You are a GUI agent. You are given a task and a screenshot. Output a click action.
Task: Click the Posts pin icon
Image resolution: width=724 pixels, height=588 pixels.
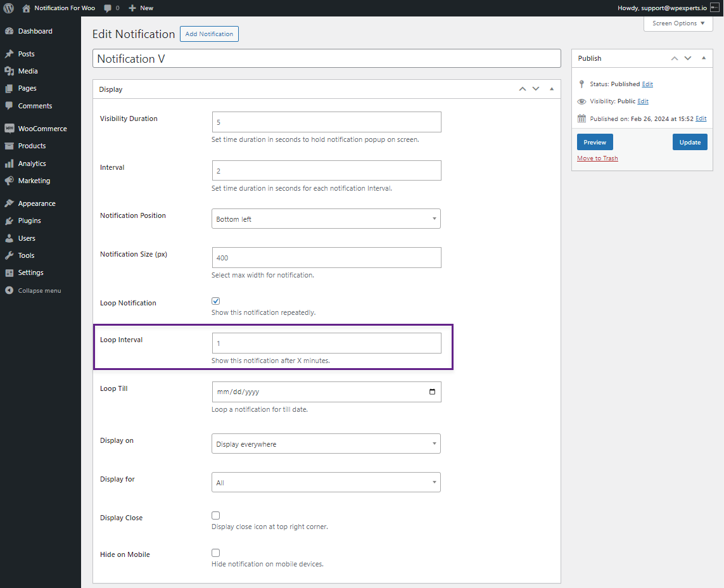coord(10,54)
